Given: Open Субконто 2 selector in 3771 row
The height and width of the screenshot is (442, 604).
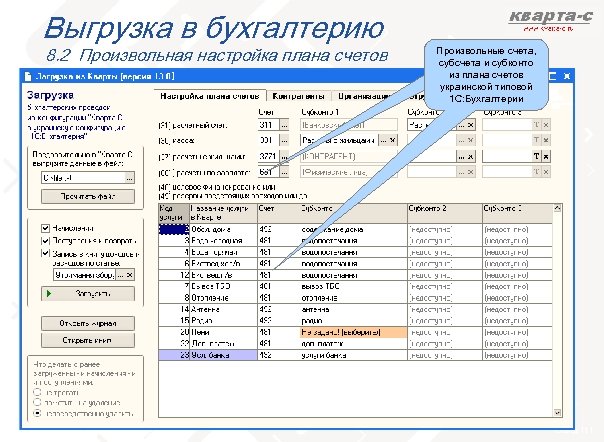Looking at the screenshot, I should 461,156.
